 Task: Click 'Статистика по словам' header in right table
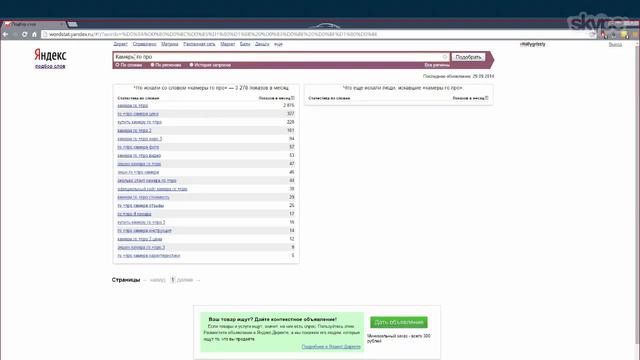point(329,98)
